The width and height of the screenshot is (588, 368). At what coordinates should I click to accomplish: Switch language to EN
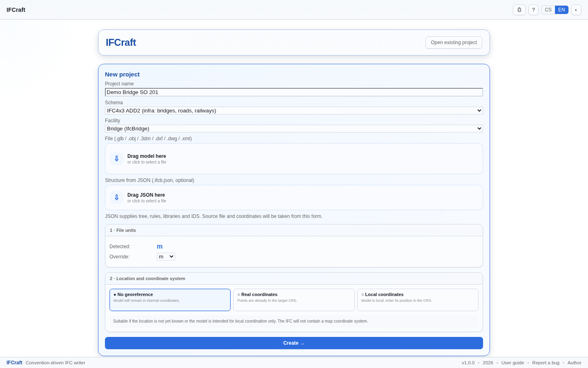click(561, 10)
